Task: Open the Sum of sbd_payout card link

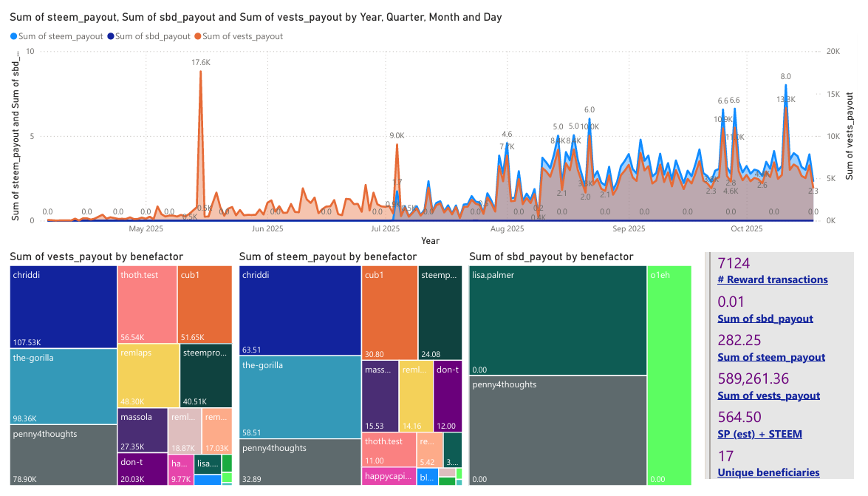Action: click(x=765, y=319)
